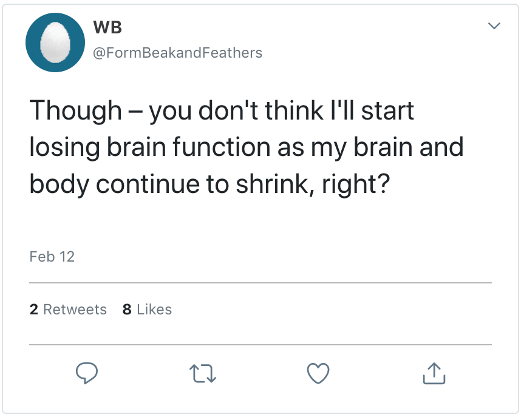Open the share upload-arrow icon
521x420 pixels.
click(x=434, y=373)
